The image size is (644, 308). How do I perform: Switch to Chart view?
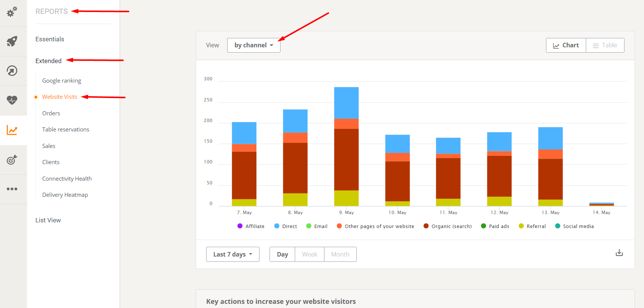(x=566, y=45)
